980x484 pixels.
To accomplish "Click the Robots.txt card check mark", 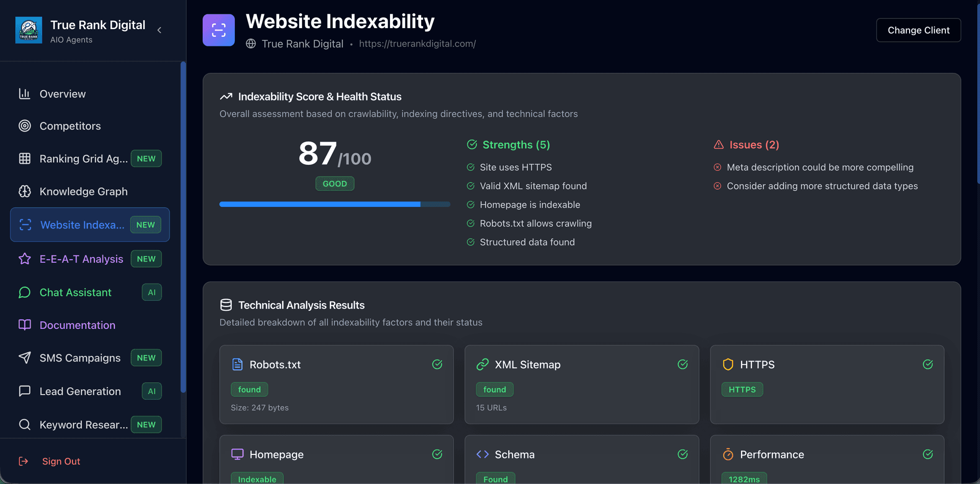I will (437, 364).
